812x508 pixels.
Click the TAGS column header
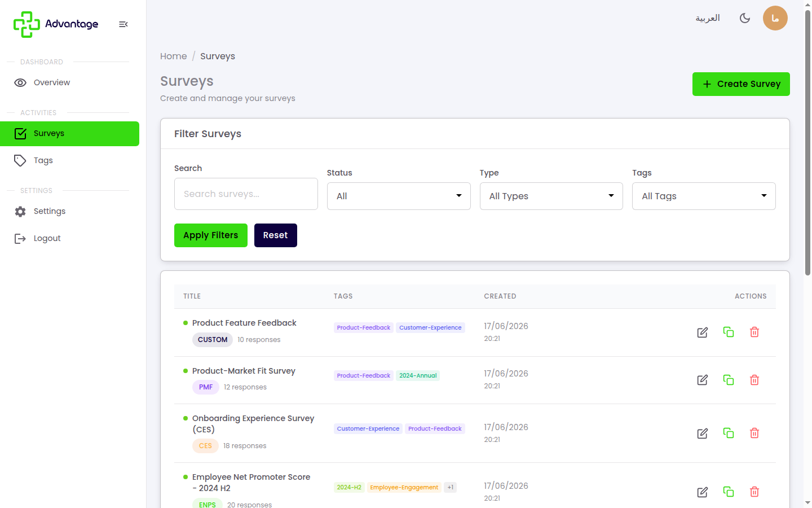pos(343,296)
